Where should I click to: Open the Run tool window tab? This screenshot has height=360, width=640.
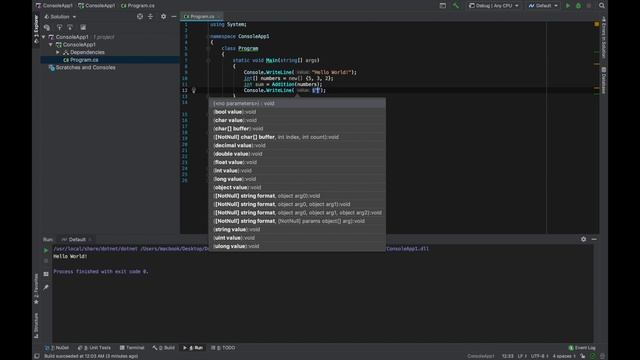[x=193, y=348]
